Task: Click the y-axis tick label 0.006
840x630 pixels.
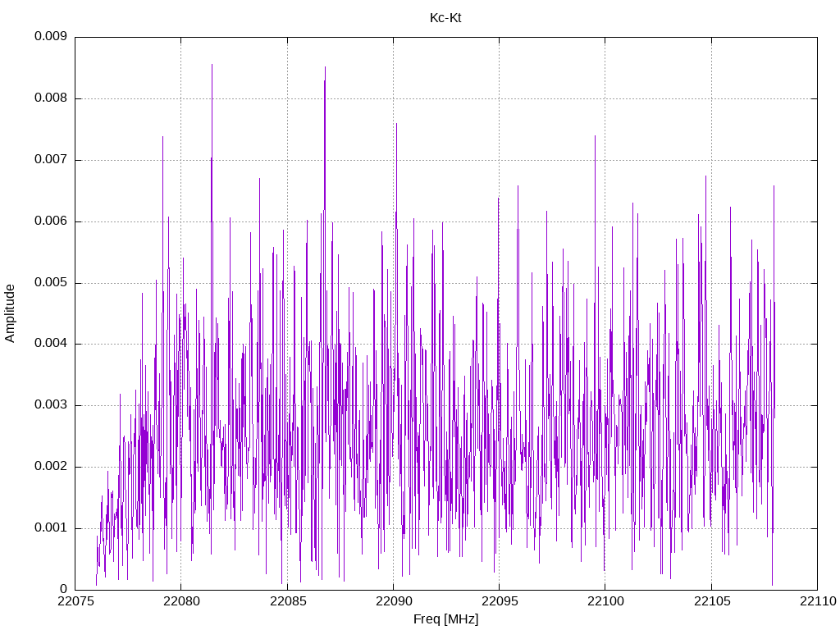Action: point(51,221)
